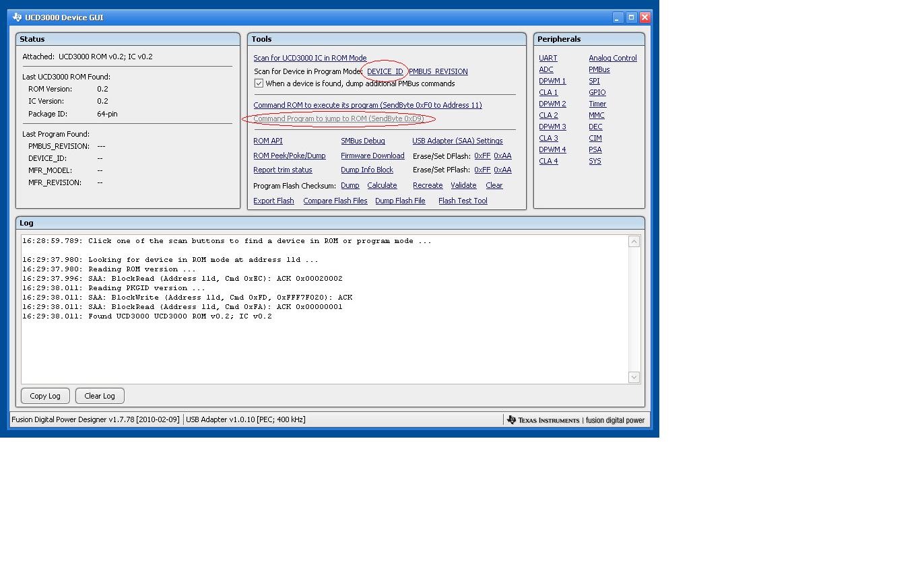Open Flash Test Tool
924x579 pixels.
(x=463, y=201)
